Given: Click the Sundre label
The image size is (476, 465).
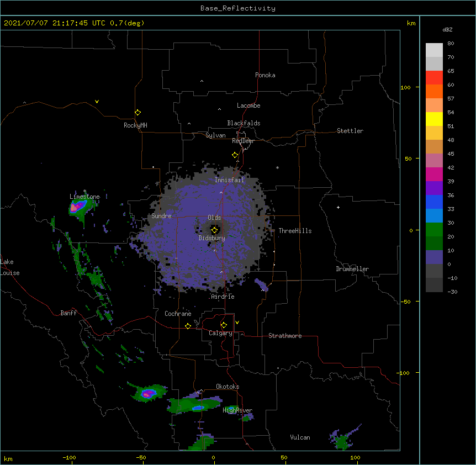Looking at the screenshot, I should (x=161, y=216).
